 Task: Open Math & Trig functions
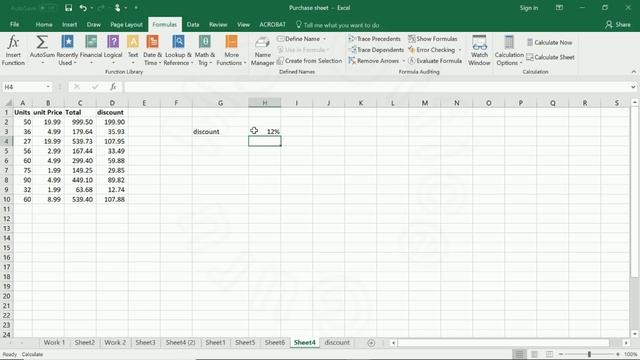click(x=204, y=51)
